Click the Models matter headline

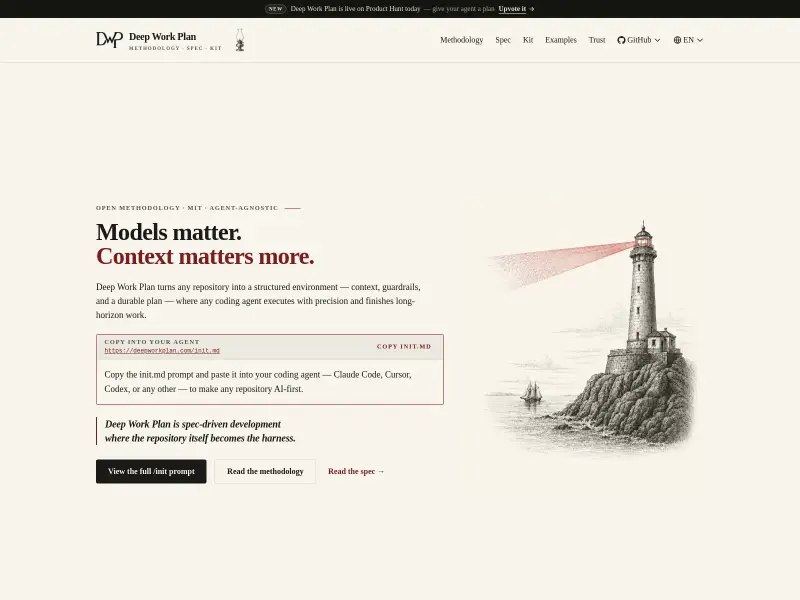click(x=168, y=233)
